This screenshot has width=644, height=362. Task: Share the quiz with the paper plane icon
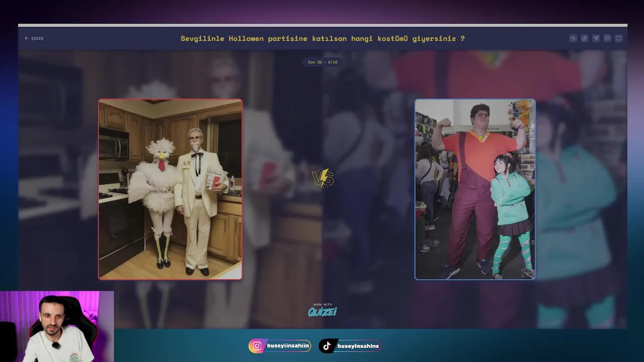[596, 38]
